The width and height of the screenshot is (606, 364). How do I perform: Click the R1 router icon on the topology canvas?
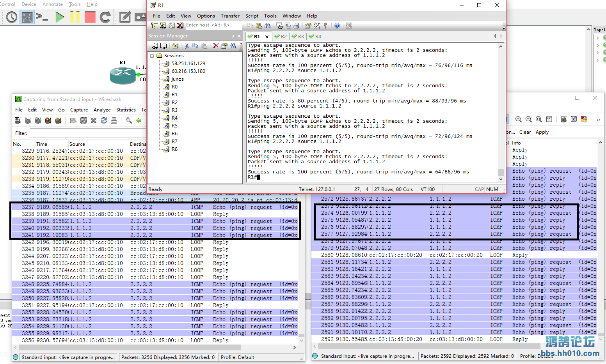[x=123, y=76]
